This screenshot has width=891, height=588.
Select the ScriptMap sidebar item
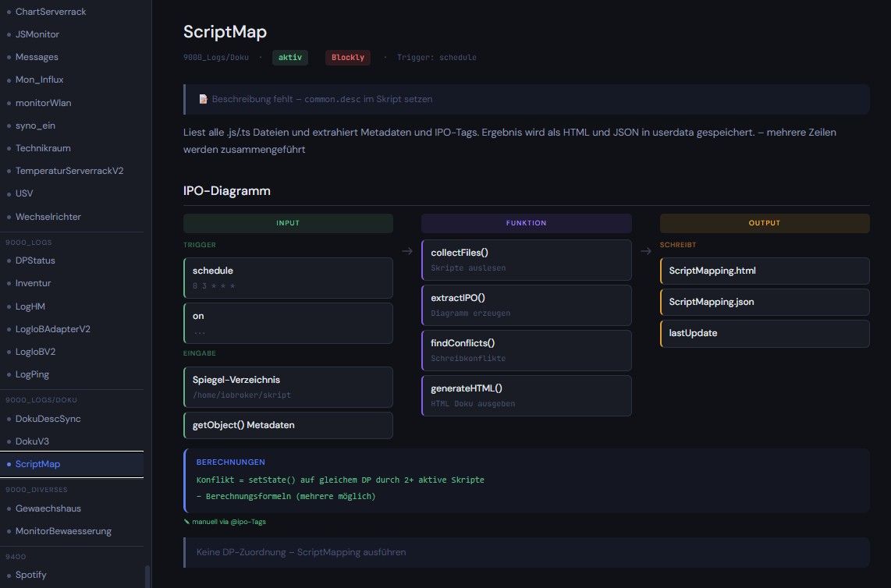37,464
